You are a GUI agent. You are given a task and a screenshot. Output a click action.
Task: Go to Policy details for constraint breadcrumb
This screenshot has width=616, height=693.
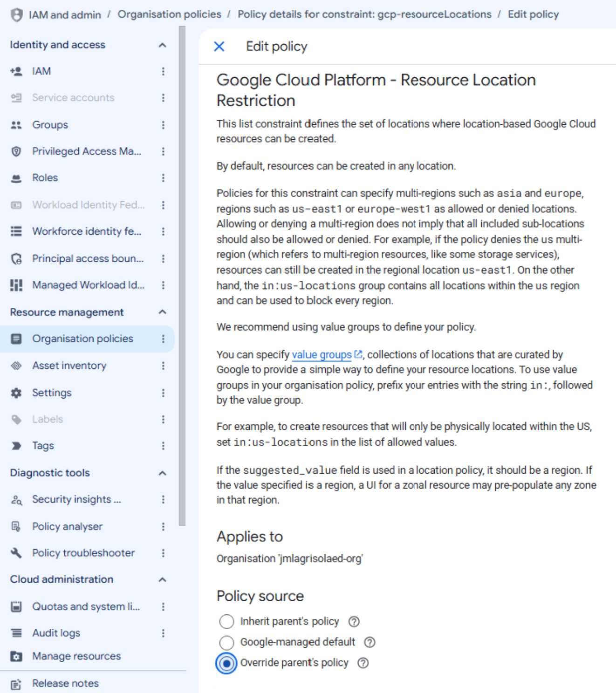coord(364,14)
